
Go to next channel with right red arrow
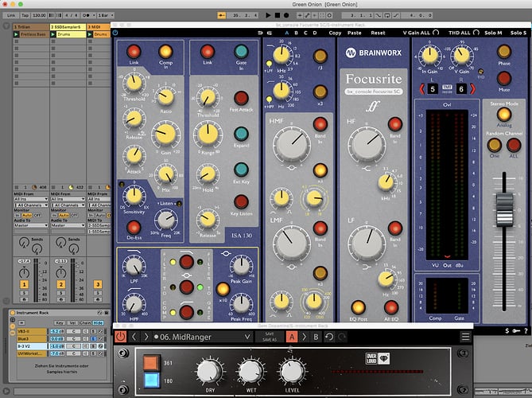point(472,89)
